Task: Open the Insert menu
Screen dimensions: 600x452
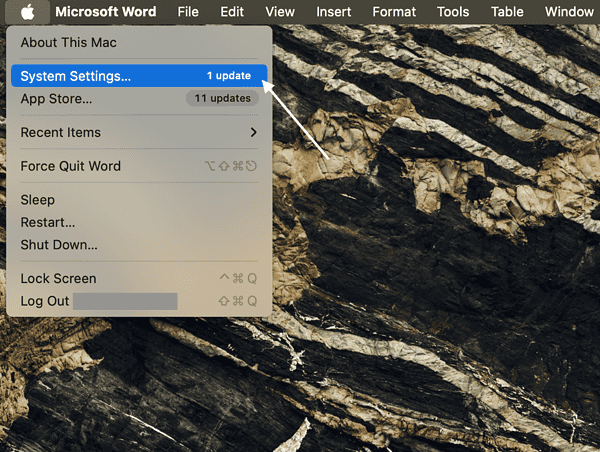Action: [333, 12]
